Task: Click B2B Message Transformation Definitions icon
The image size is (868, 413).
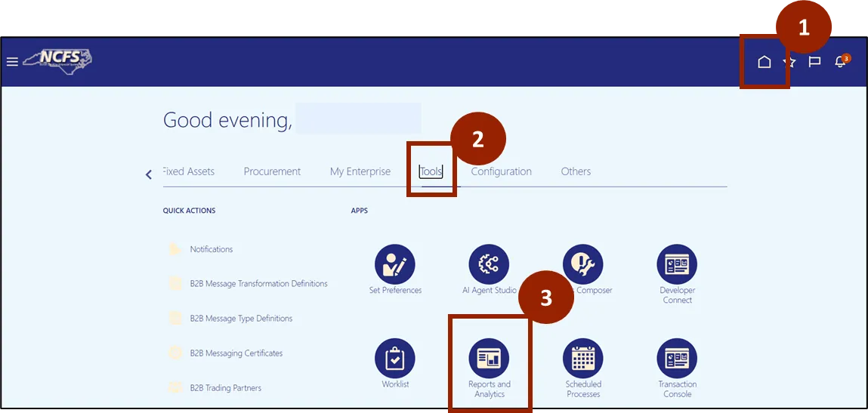Action: [x=175, y=283]
